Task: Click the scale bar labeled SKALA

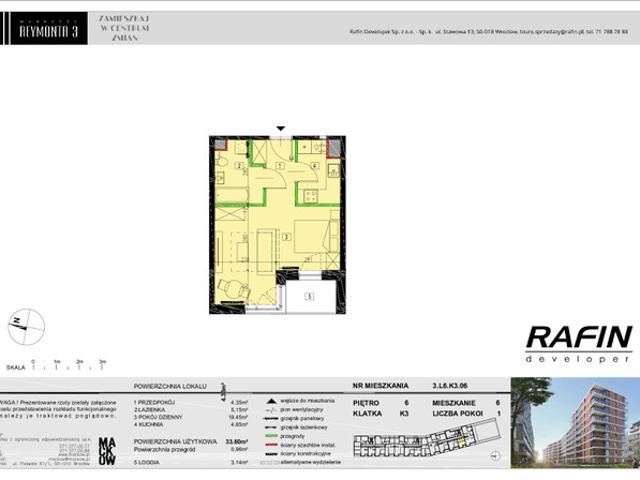Action: point(57,365)
